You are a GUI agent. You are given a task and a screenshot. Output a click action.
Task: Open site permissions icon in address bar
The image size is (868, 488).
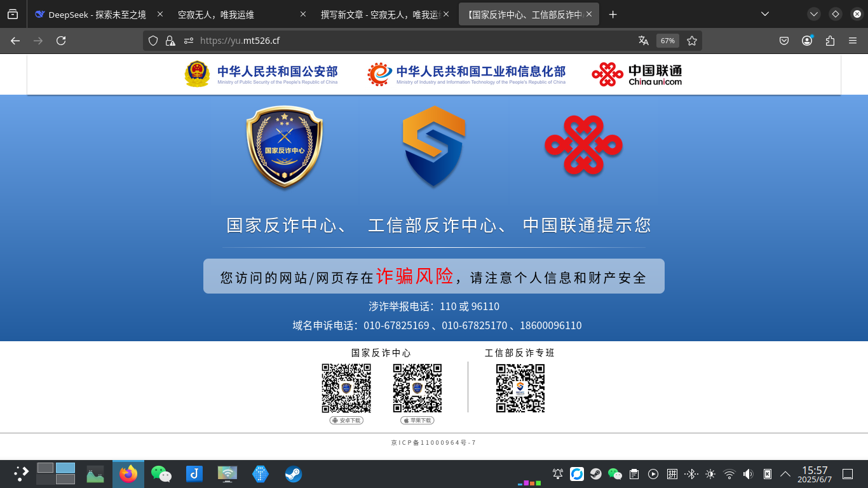coord(189,41)
